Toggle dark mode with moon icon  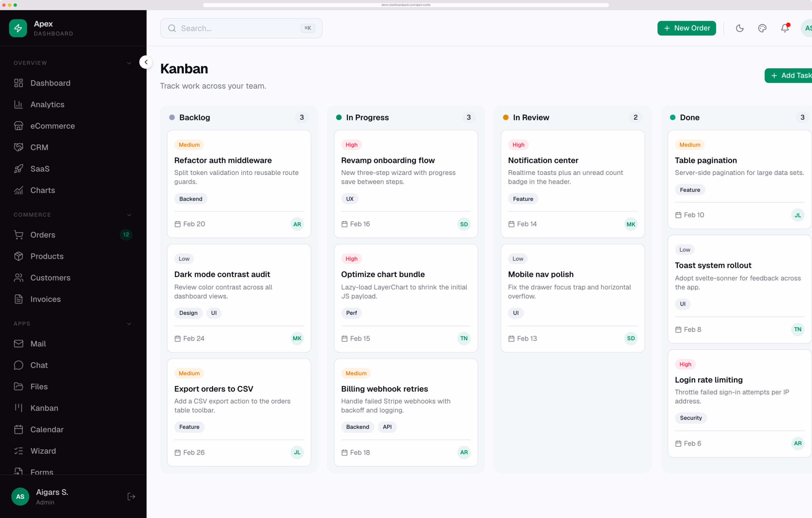(739, 28)
